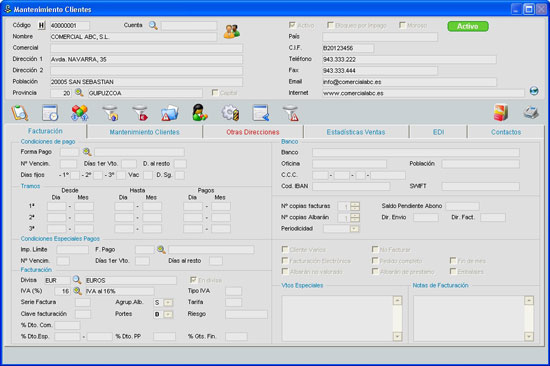550x366 pixels.
Task: Click the magnifier icon next to Cuenta
Action: [153, 25]
